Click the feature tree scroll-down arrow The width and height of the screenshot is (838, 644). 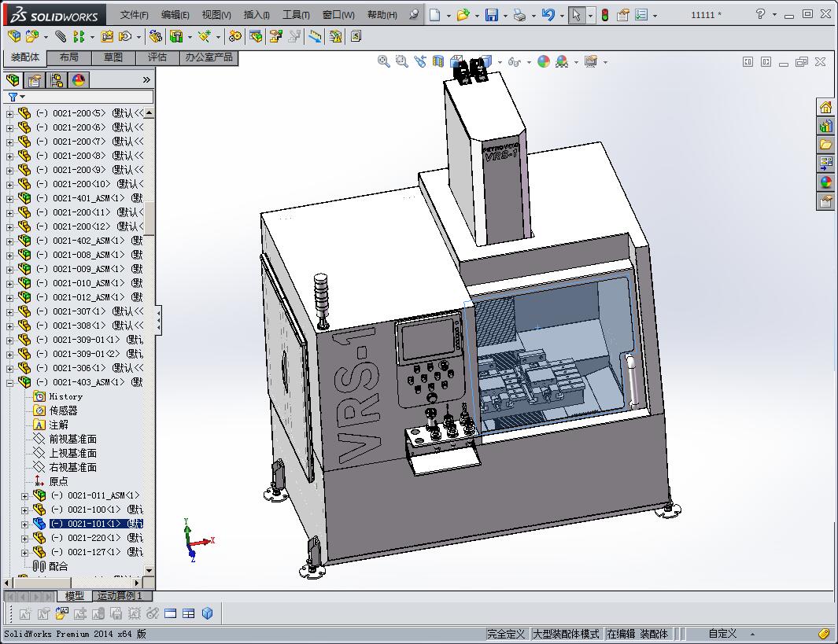point(150,571)
